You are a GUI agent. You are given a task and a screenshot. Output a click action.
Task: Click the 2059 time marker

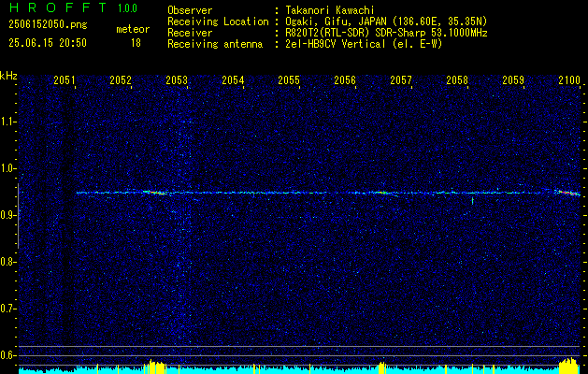[513, 79]
